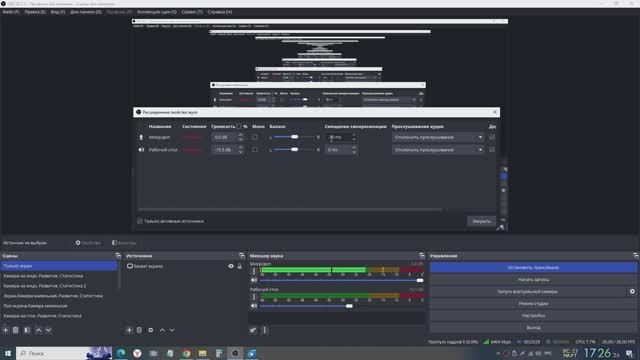Screen dimensions: 640x360
Task: Open Микрофон channel options dots in the mixer
Action: point(253,271)
